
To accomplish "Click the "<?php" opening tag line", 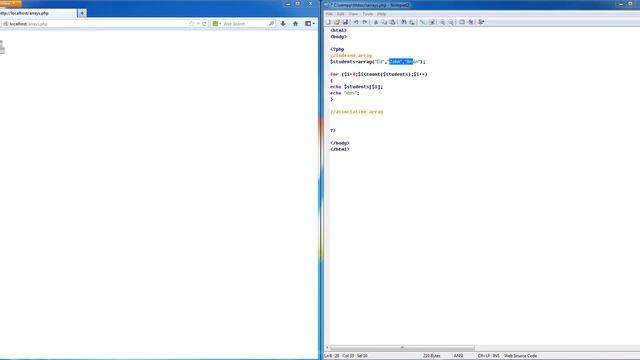I will click(337, 49).
